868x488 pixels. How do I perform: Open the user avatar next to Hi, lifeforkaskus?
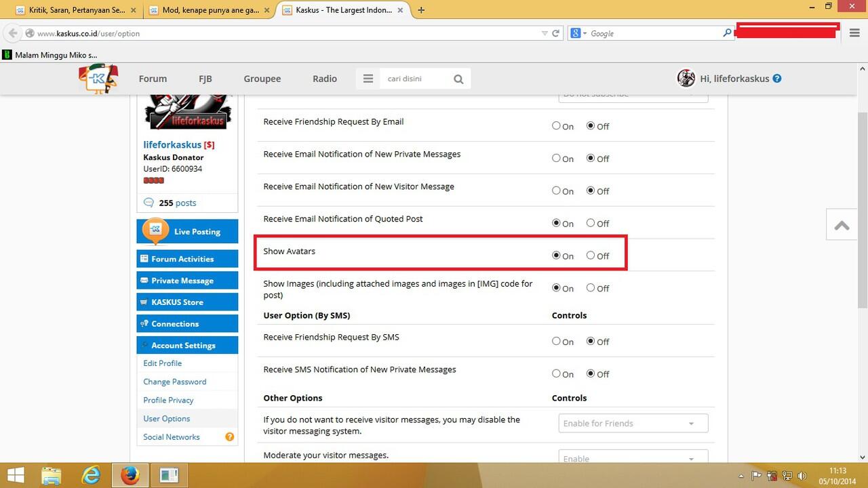(x=686, y=78)
